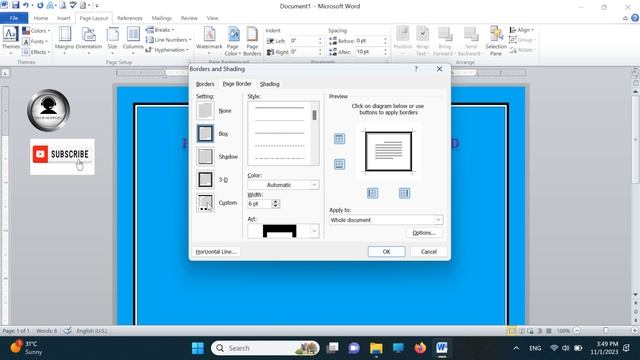Switch to the Shading tab

tap(270, 84)
